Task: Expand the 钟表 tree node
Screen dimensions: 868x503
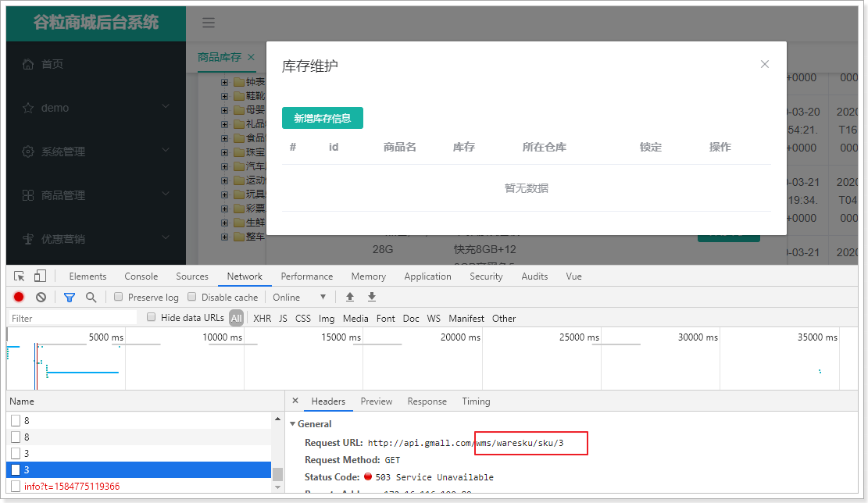Action: pyautogui.click(x=224, y=83)
